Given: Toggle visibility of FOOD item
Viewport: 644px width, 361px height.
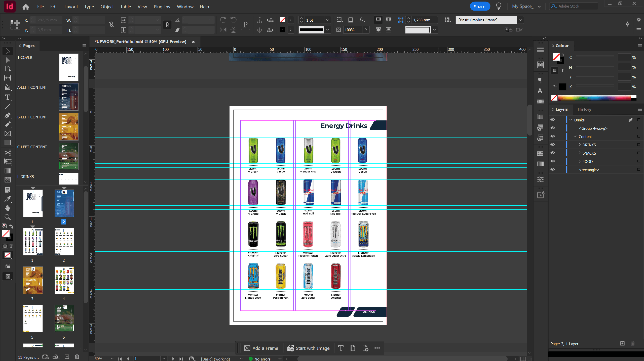Looking at the screenshot, I should 552,161.
